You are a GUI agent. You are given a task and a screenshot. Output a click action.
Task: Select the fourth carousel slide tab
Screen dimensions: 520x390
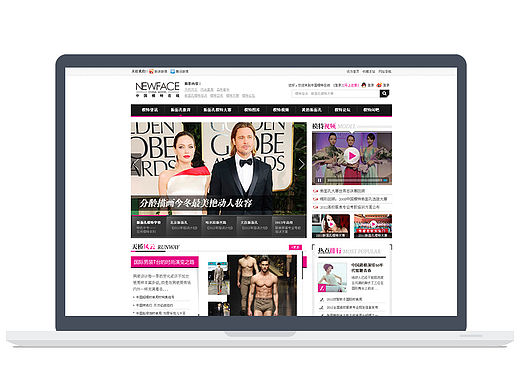254,226
